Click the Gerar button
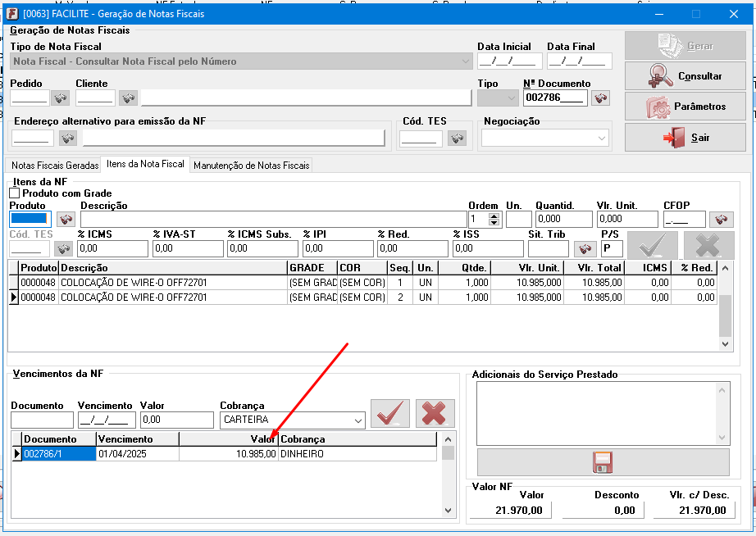The height and width of the screenshot is (536, 756). click(685, 46)
